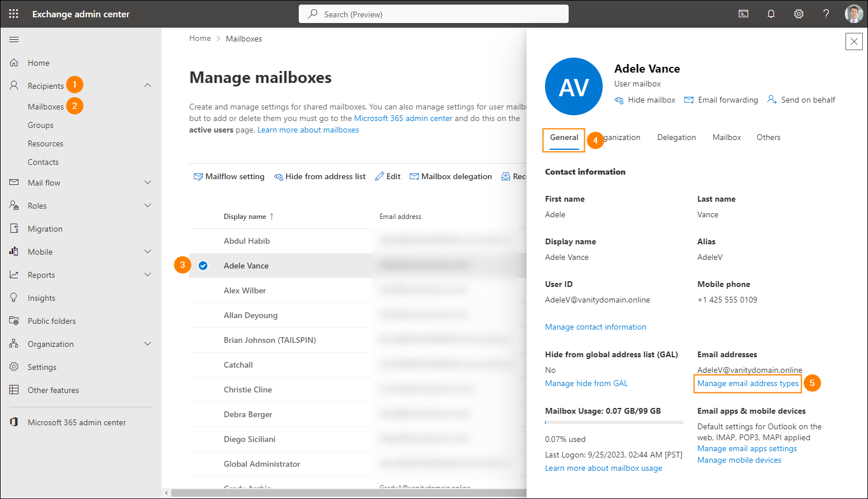Click the mailbox usage progress bar

tap(614, 422)
